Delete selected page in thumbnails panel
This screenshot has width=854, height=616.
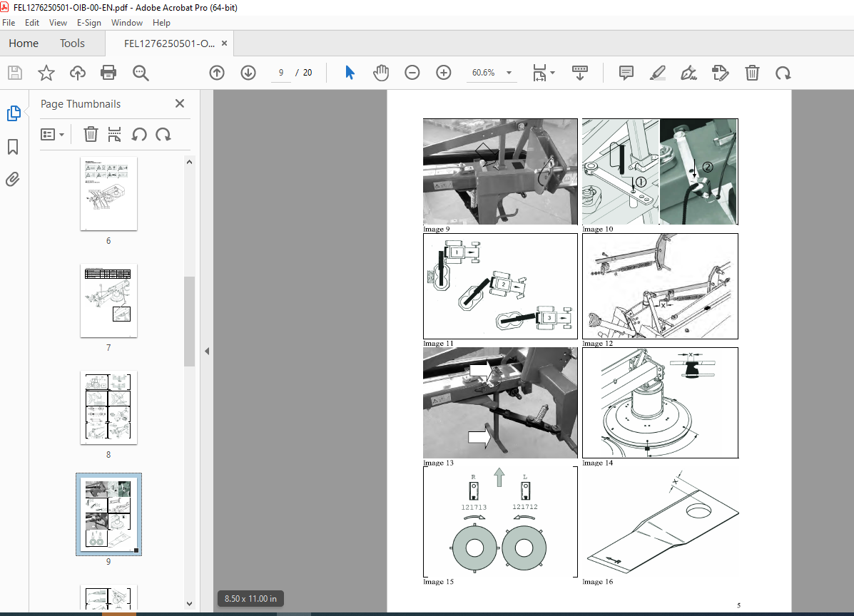pos(91,135)
